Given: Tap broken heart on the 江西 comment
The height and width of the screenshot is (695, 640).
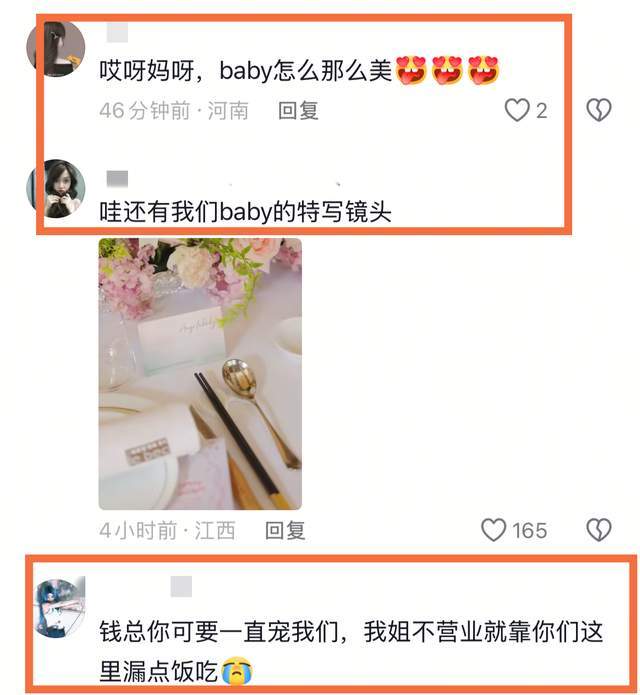Looking at the screenshot, I should [599, 530].
